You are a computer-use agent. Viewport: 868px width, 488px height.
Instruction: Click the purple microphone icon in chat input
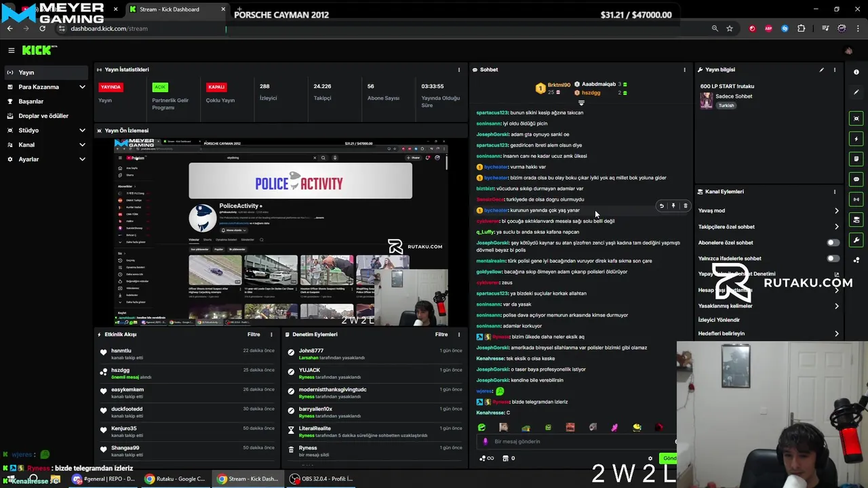(x=484, y=441)
